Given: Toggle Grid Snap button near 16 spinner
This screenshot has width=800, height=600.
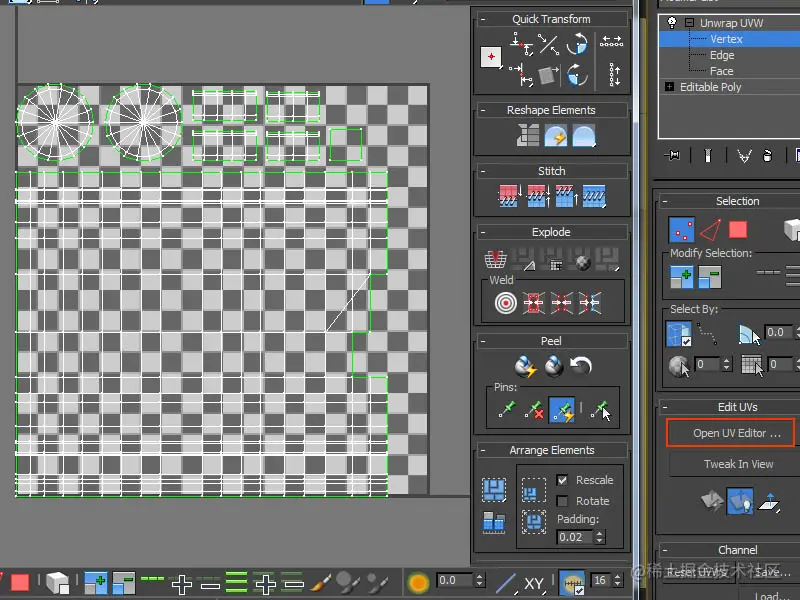Looking at the screenshot, I should pos(572,582).
